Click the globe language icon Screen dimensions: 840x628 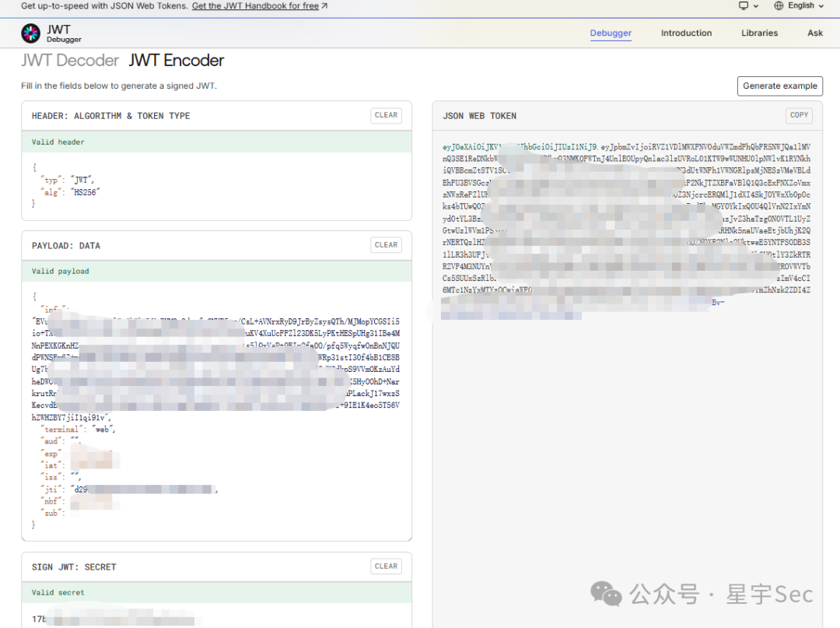coord(779,5)
